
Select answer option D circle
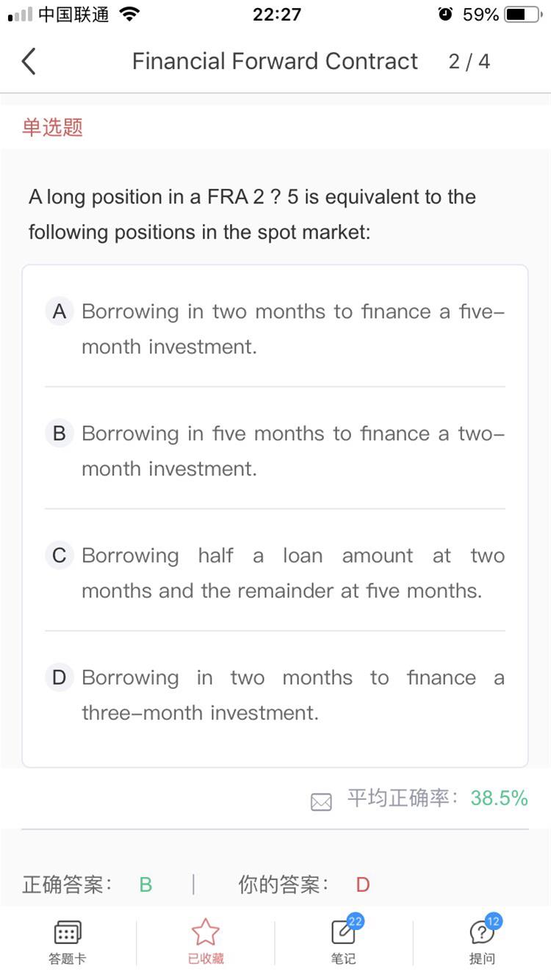[x=60, y=677]
